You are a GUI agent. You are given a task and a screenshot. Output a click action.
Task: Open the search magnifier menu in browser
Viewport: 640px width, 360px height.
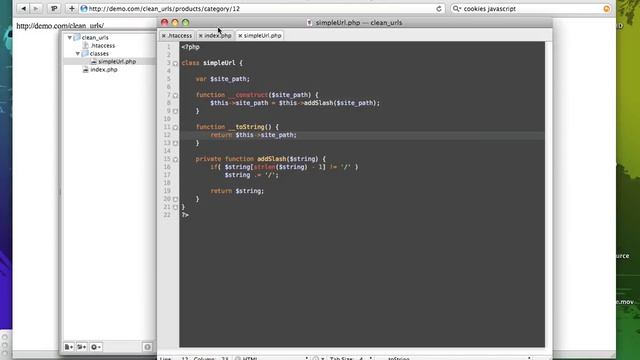click(x=457, y=9)
